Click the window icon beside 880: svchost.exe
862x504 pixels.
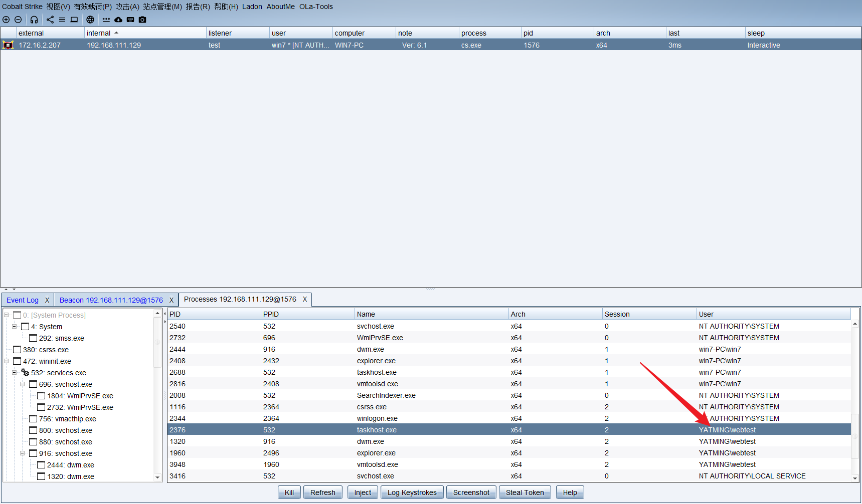pos(33,442)
